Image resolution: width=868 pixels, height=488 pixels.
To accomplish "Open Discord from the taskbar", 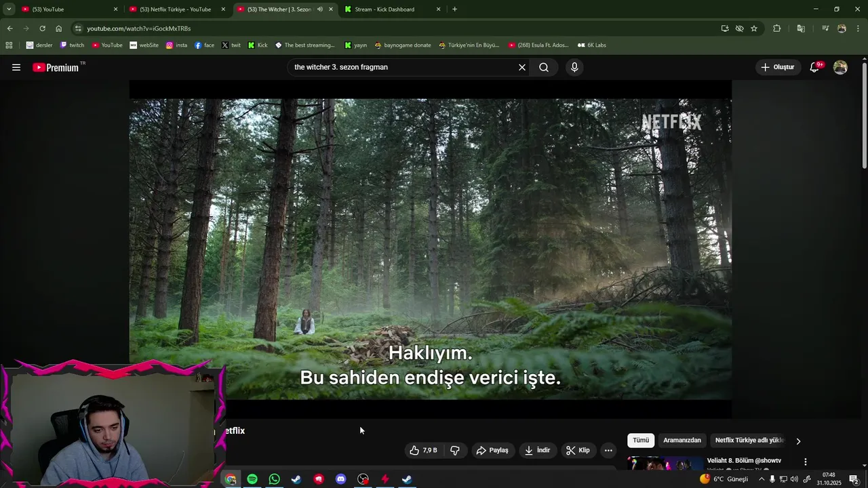I will [341, 479].
